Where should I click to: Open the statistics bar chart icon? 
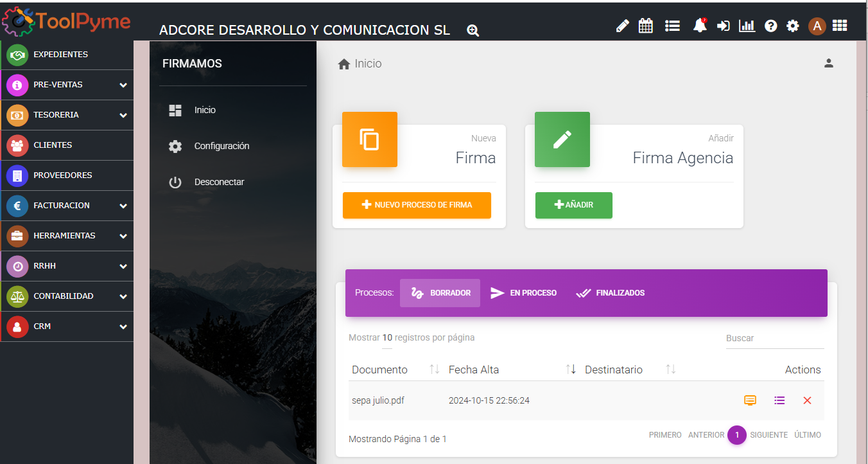pos(747,26)
